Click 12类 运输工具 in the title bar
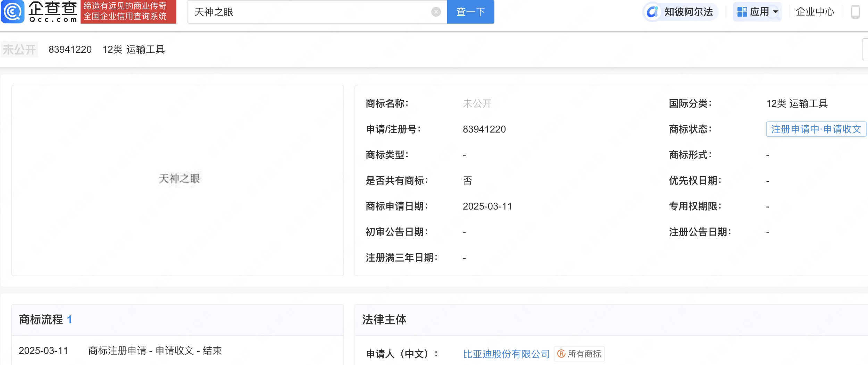 [133, 49]
